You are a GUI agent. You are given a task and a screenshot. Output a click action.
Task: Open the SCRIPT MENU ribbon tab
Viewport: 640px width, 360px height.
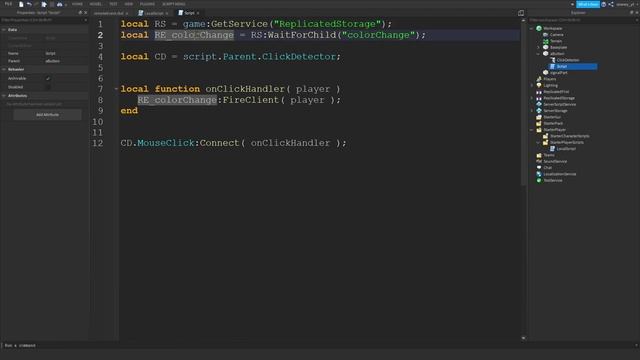174,4
